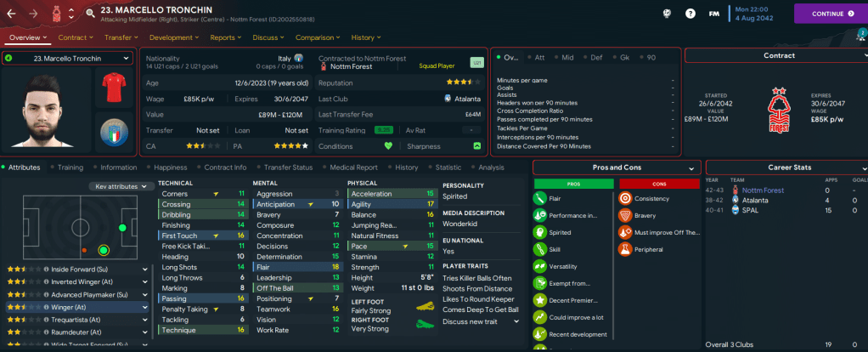This screenshot has height=352, width=868.
Task: Click the Consistency con icon
Action: pos(626,198)
